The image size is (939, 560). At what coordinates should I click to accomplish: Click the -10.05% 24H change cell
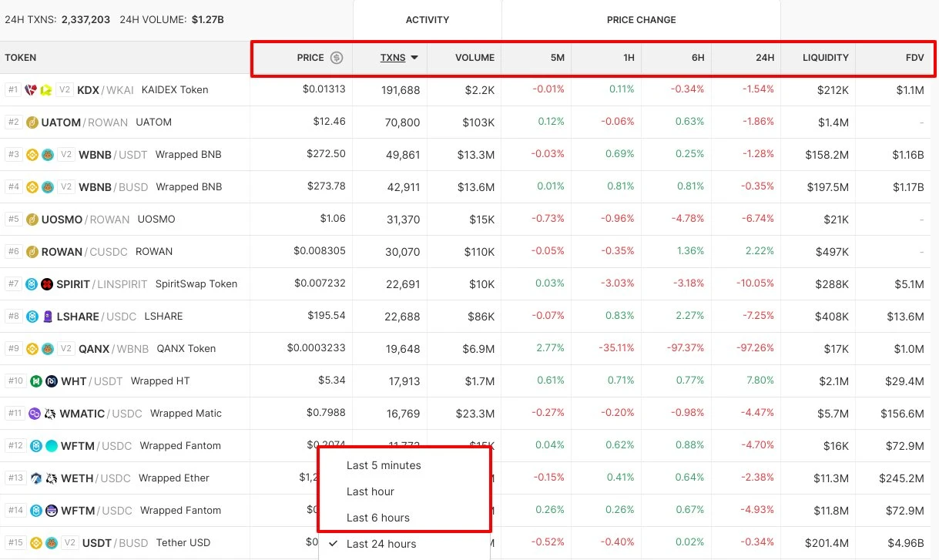pos(756,284)
